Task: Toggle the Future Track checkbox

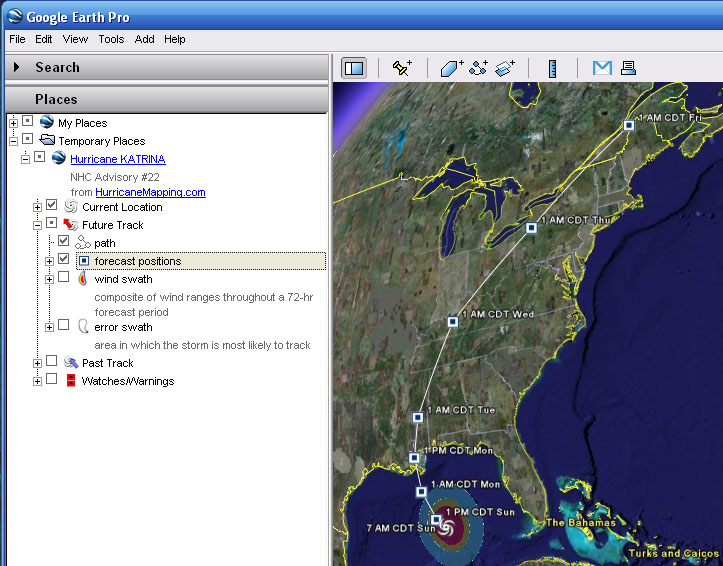Action: (x=52, y=223)
